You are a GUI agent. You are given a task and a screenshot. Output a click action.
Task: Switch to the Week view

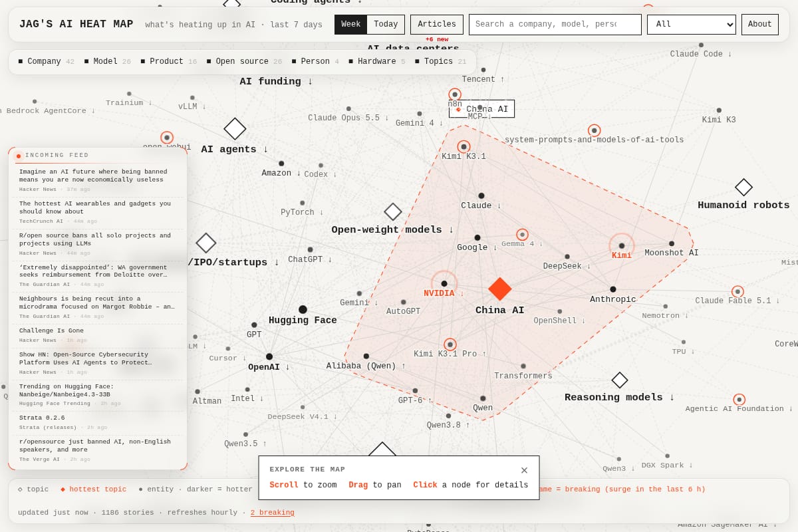[351, 25]
